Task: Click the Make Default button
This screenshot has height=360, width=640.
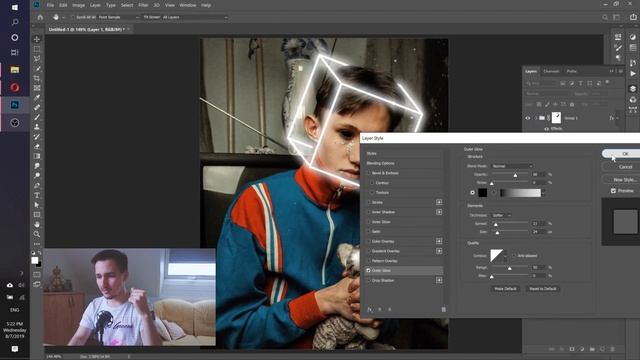Action: pyautogui.click(x=505, y=289)
